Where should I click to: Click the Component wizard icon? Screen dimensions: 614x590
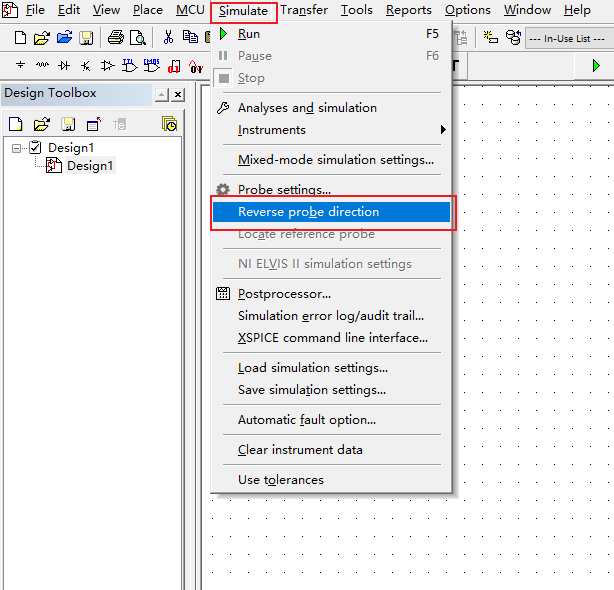(491, 38)
